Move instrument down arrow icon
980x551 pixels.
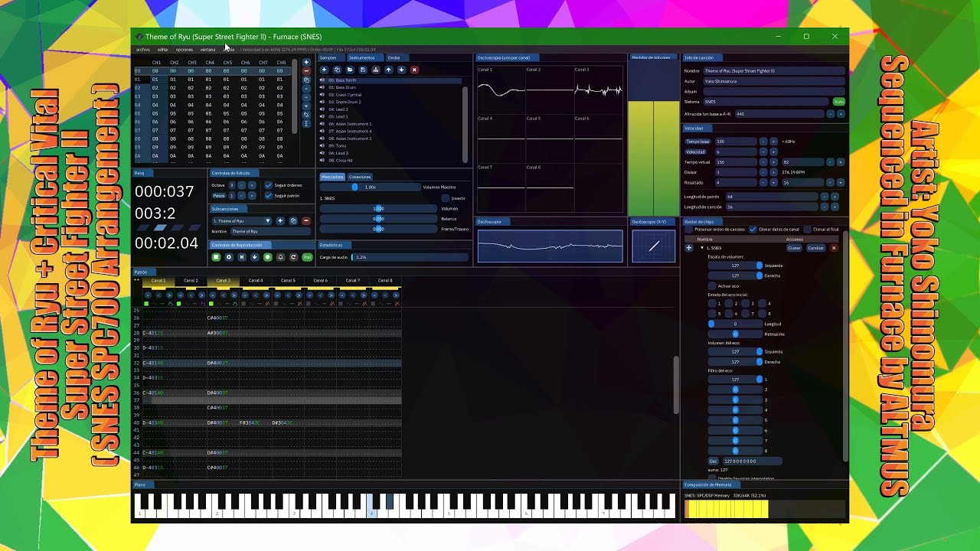[x=401, y=70]
